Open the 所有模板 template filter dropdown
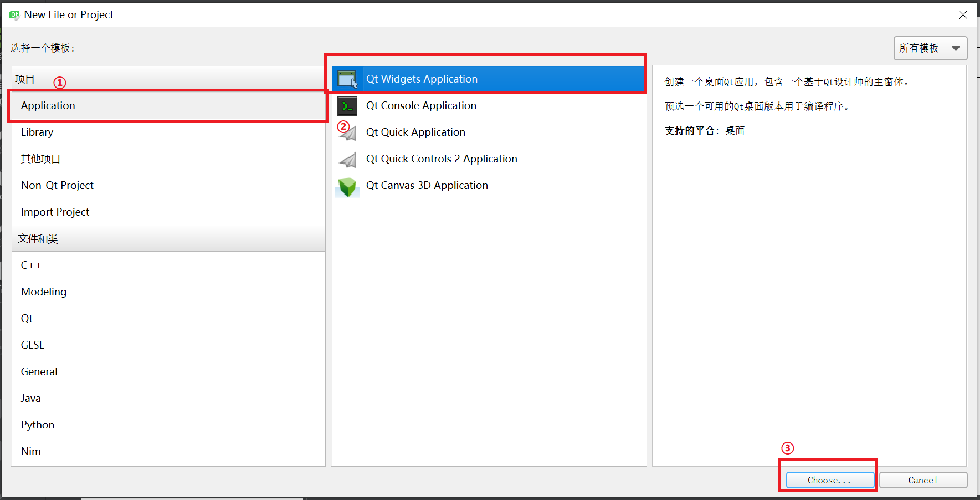The height and width of the screenshot is (500, 980). coord(930,48)
